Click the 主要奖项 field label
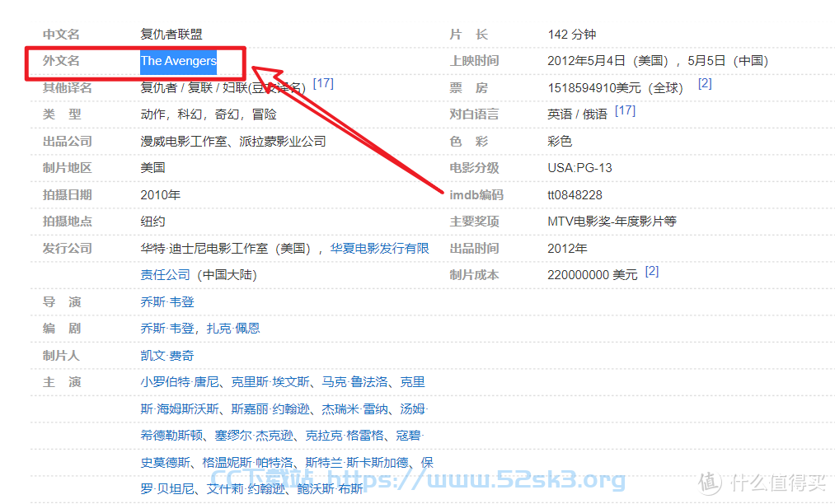This screenshot has height=504, width=835. 474,222
